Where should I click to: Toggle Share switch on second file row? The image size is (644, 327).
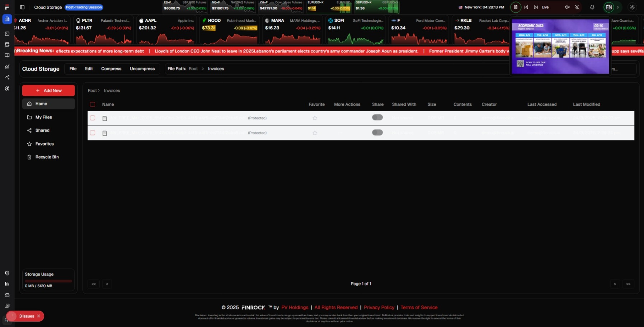pyautogui.click(x=377, y=132)
